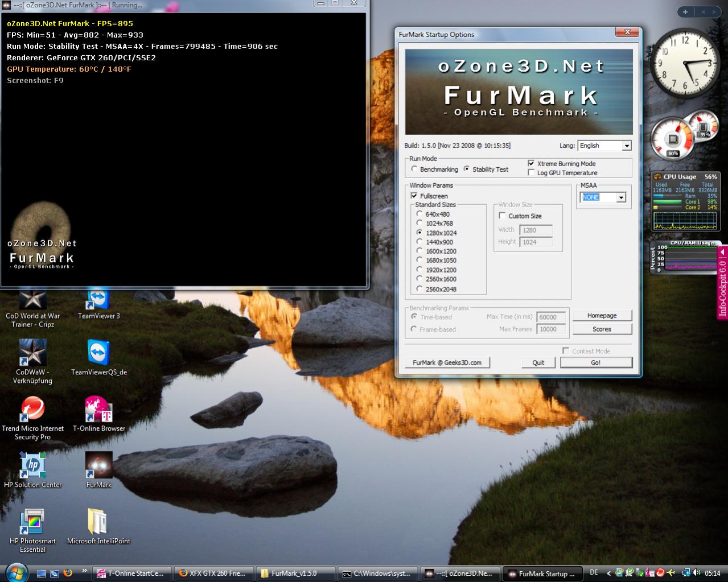Open the MSAA NONE dropdown
This screenshot has width=728, height=582.
(603, 197)
